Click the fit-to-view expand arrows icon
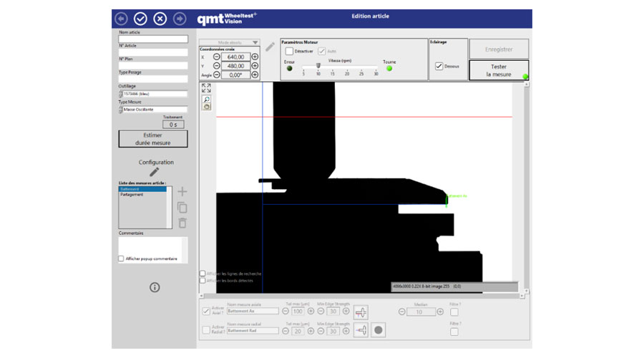 point(206,88)
